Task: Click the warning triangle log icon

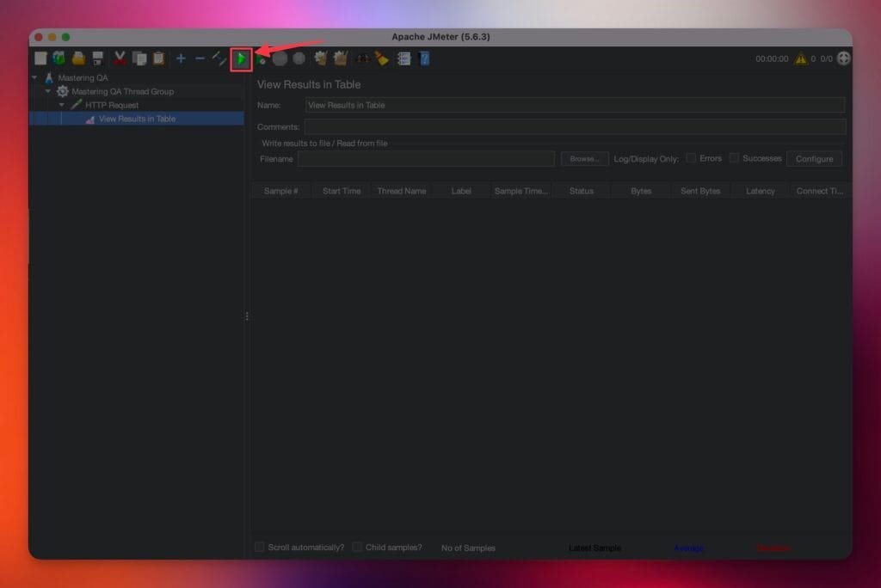Action: pos(801,58)
